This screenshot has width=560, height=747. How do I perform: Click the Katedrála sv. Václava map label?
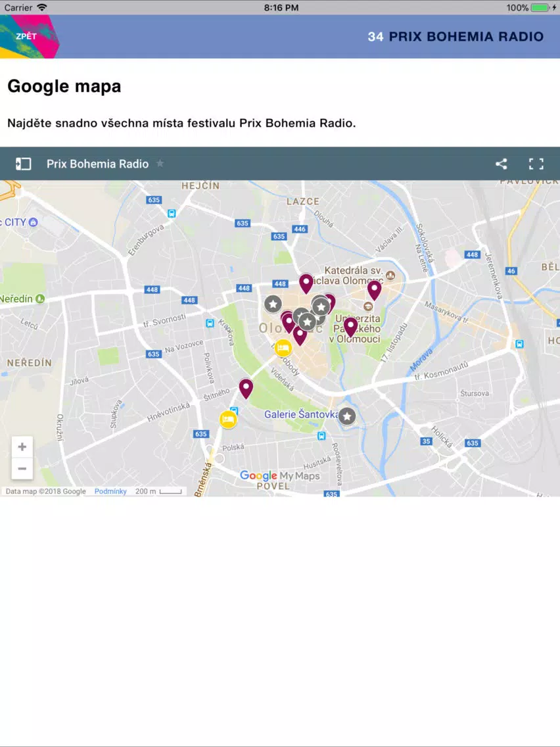coord(354,276)
